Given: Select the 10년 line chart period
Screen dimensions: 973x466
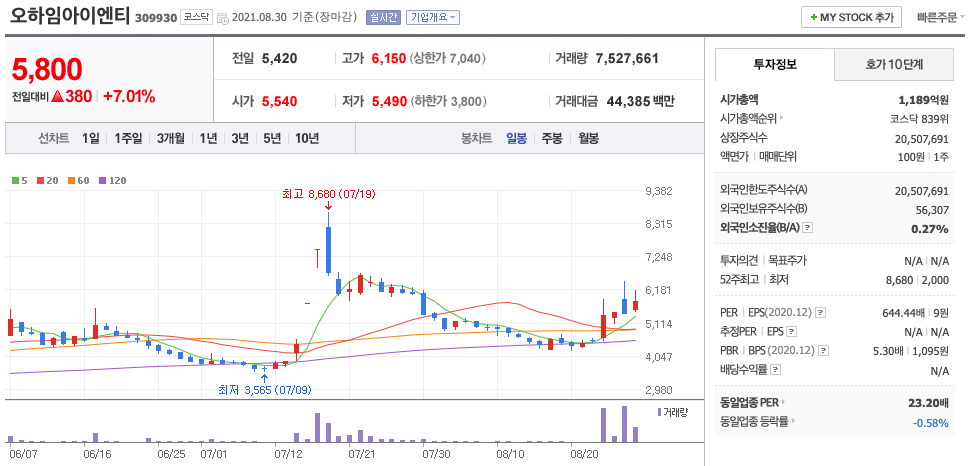Looking at the screenshot, I should click(307, 138).
